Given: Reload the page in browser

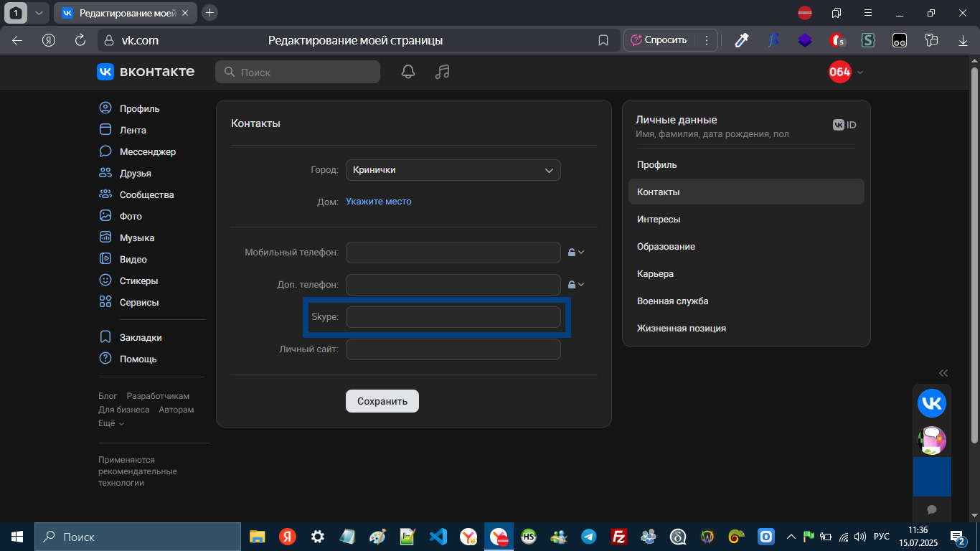Looking at the screenshot, I should tap(80, 40).
